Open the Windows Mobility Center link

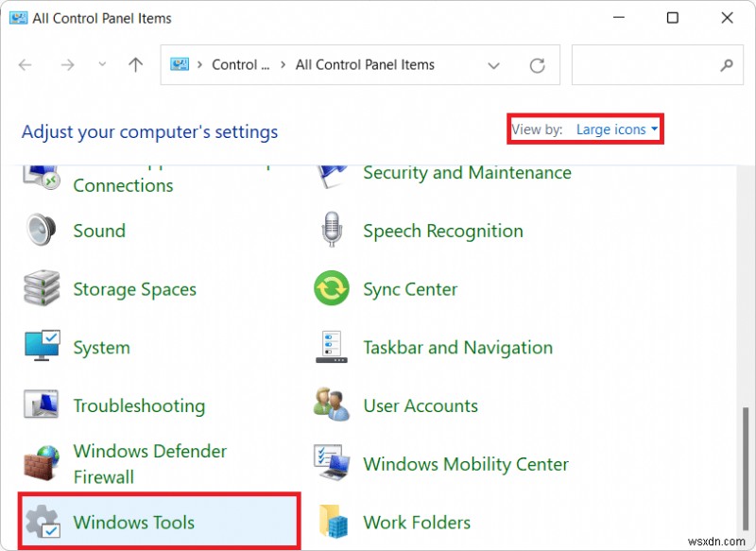click(466, 464)
